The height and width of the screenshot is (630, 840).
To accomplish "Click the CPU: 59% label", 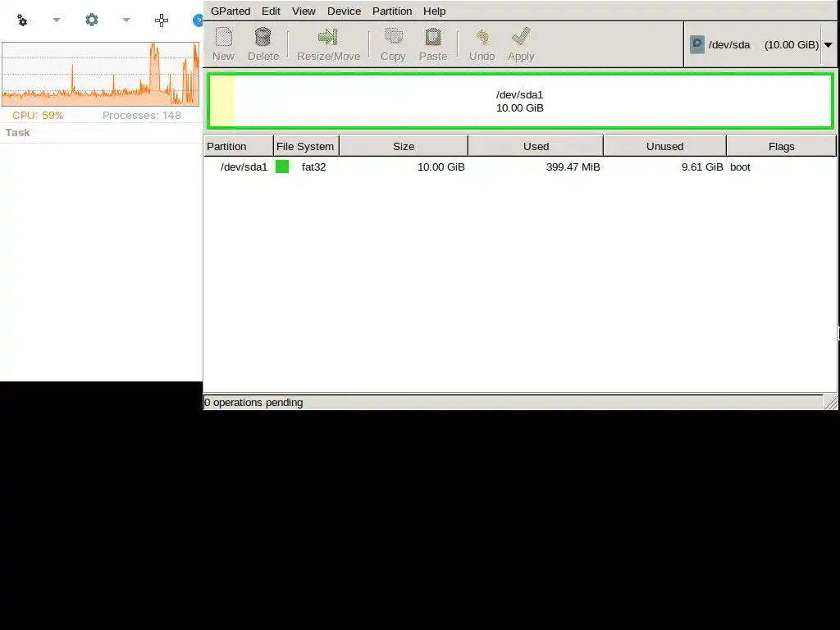I will (38, 115).
